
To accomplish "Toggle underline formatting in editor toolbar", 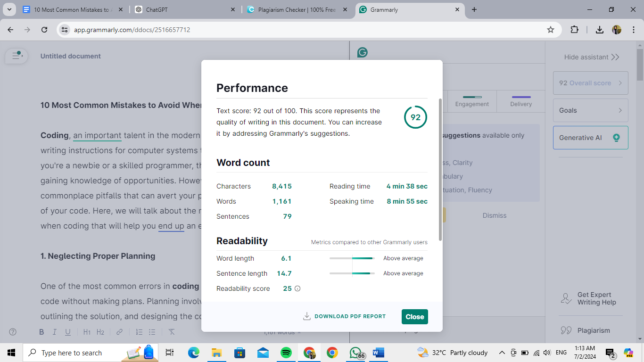I will coord(68,332).
